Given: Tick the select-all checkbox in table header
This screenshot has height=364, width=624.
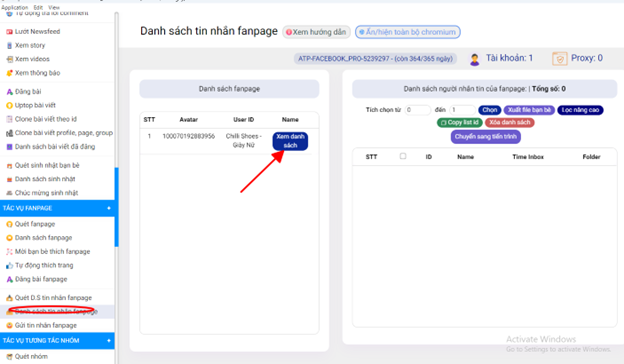Looking at the screenshot, I should pyautogui.click(x=403, y=156).
